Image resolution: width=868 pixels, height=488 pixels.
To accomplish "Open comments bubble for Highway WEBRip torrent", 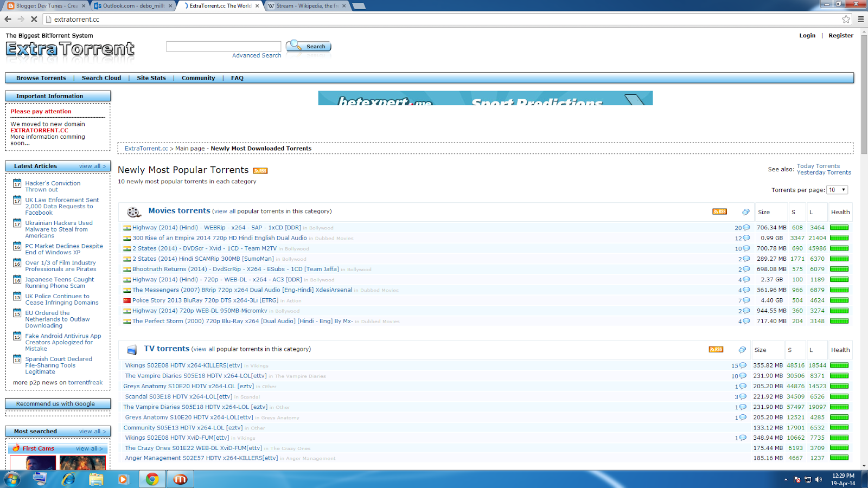I will (746, 228).
